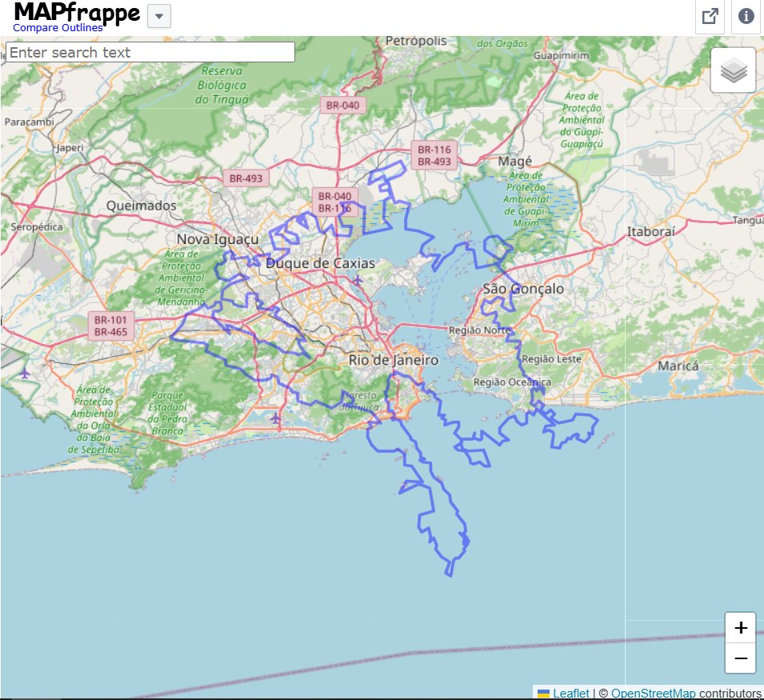Click the MAPfrappe logo title
This screenshot has width=764, height=700.
coord(77,12)
